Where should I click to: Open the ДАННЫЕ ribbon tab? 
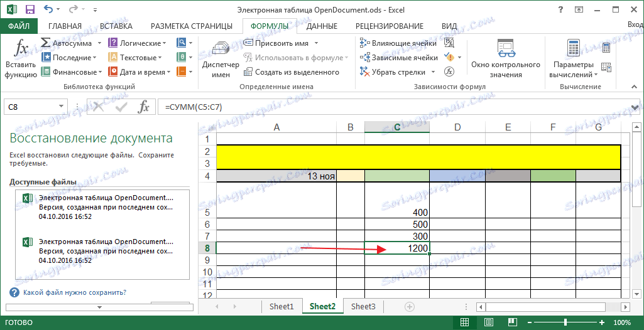[x=322, y=26]
